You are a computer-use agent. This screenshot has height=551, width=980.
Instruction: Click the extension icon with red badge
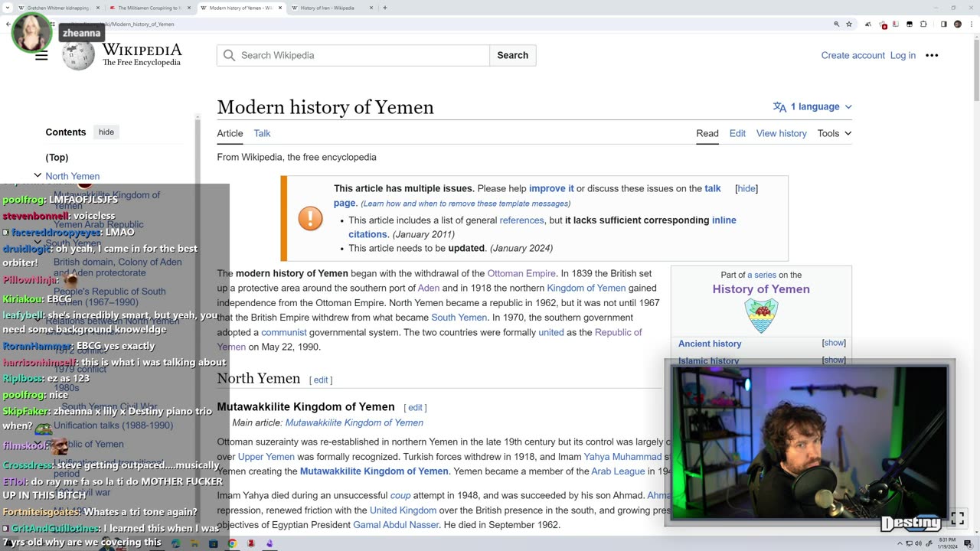(x=882, y=24)
